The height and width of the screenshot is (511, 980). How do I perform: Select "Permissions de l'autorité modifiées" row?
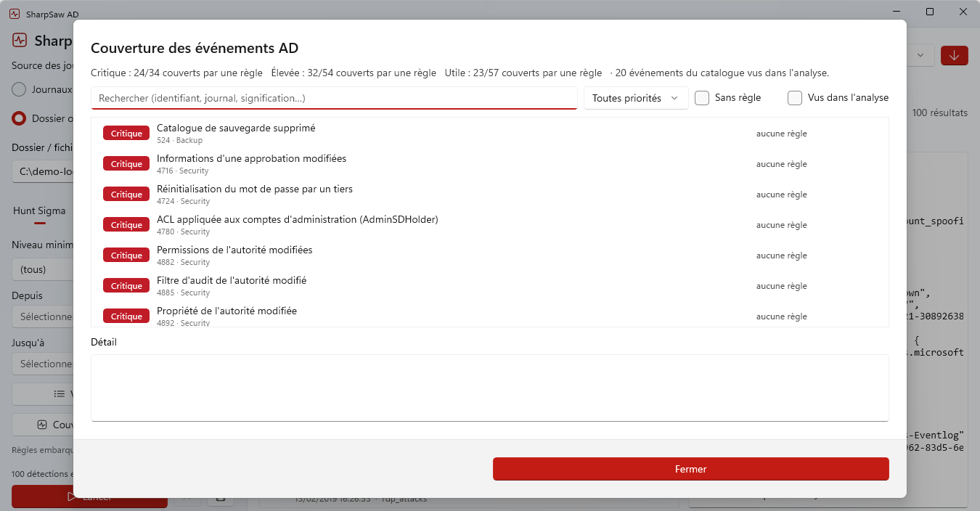[489, 255]
